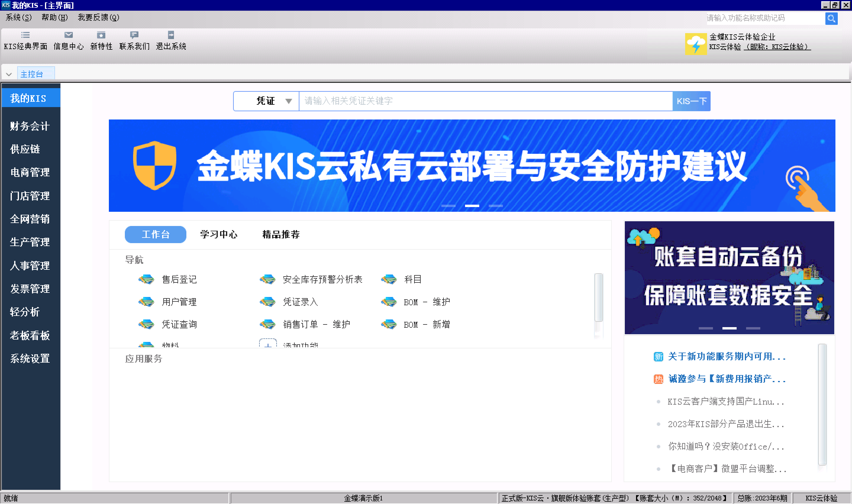
Task: Click the news list scrollbar
Action: pyautogui.click(x=822, y=404)
